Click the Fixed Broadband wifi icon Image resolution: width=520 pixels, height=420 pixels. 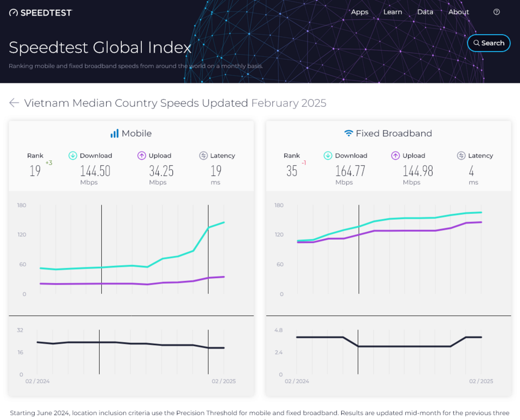(x=348, y=133)
